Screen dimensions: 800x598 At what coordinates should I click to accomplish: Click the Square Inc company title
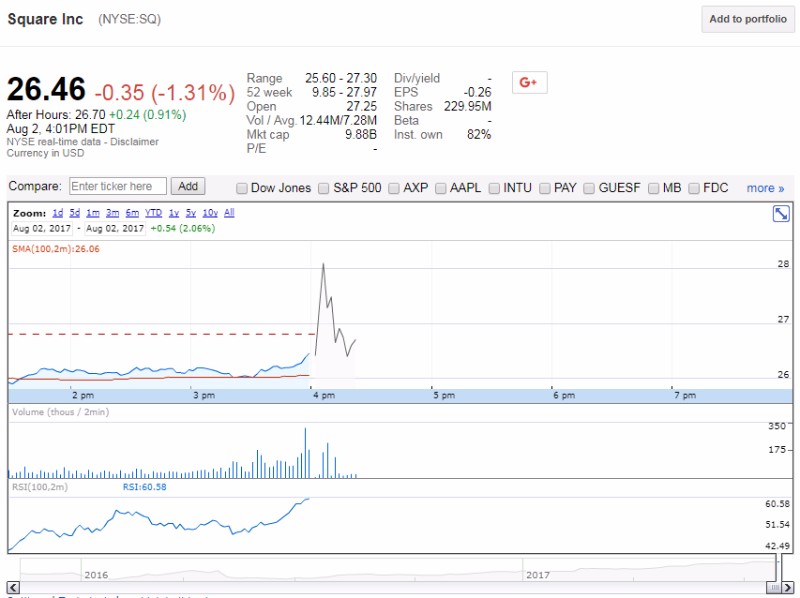(45, 19)
